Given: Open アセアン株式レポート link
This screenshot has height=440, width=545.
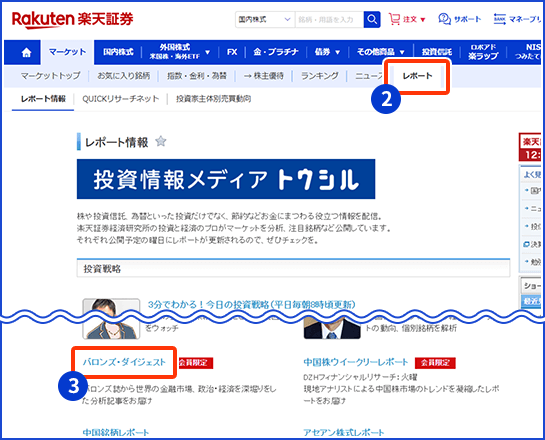Looking at the screenshot, I should click(344, 433).
